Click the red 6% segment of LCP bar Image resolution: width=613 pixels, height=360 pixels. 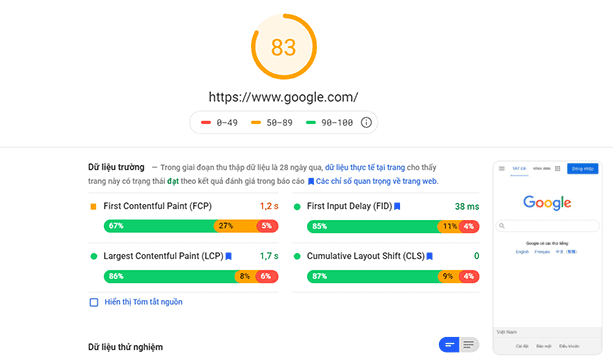coord(267,276)
